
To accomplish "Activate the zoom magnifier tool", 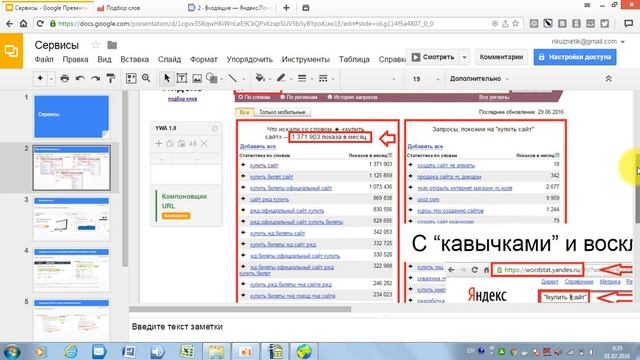I will (146, 78).
